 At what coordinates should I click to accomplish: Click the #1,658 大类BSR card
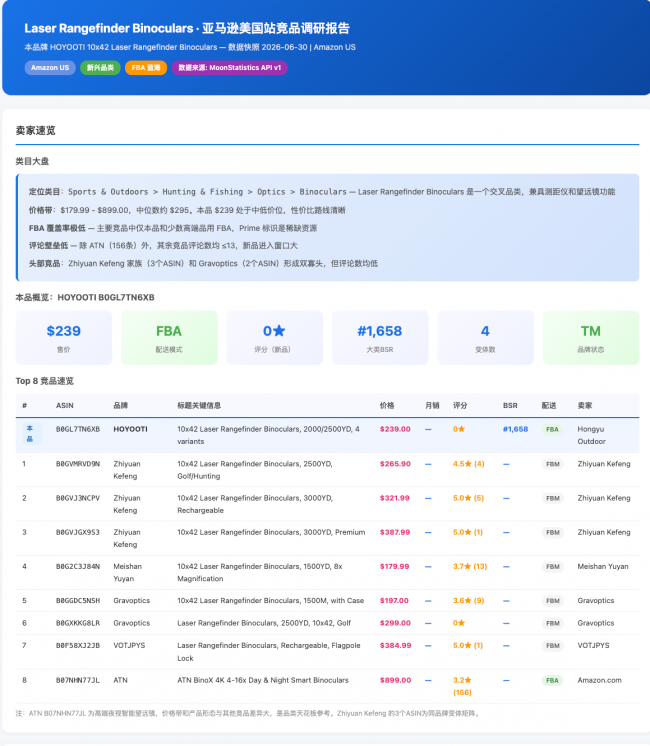click(x=380, y=338)
